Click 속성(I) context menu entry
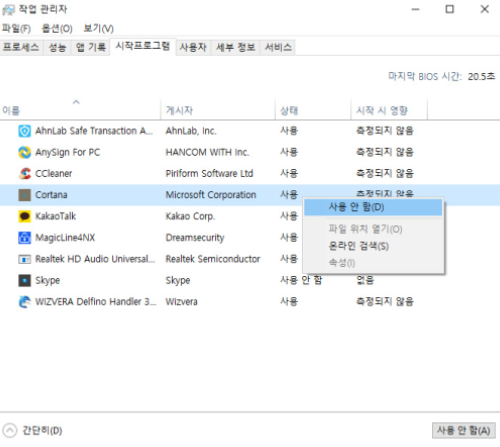Image resolution: width=500 pixels, height=447 pixels. (x=373, y=263)
